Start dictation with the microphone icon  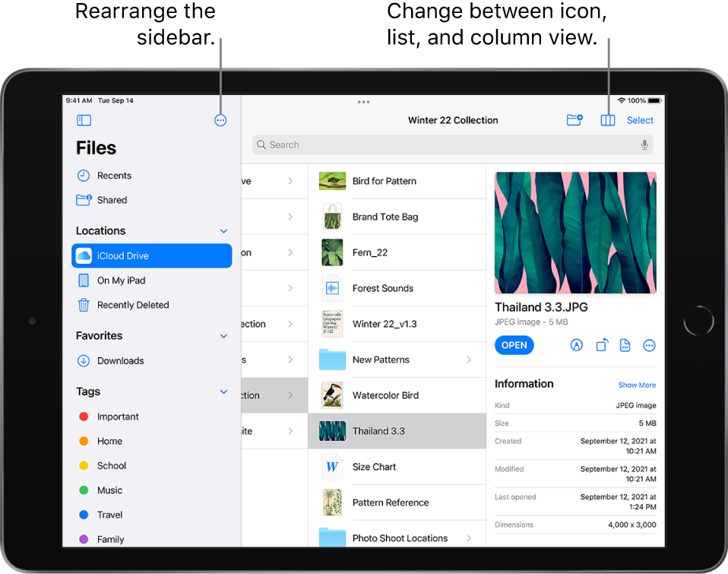point(644,144)
